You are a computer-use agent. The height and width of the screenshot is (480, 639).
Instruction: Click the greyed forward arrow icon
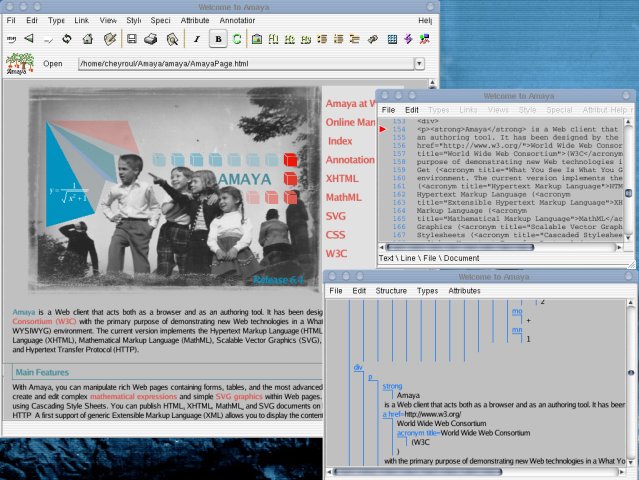click(x=48, y=39)
